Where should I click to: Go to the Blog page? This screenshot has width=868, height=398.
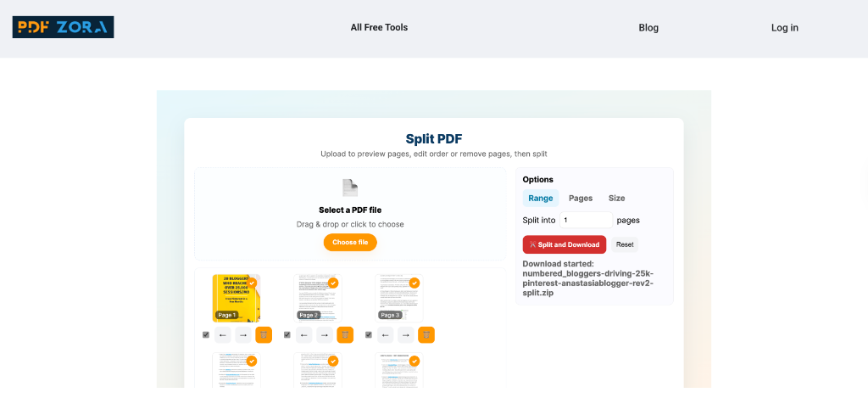point(648,28)
